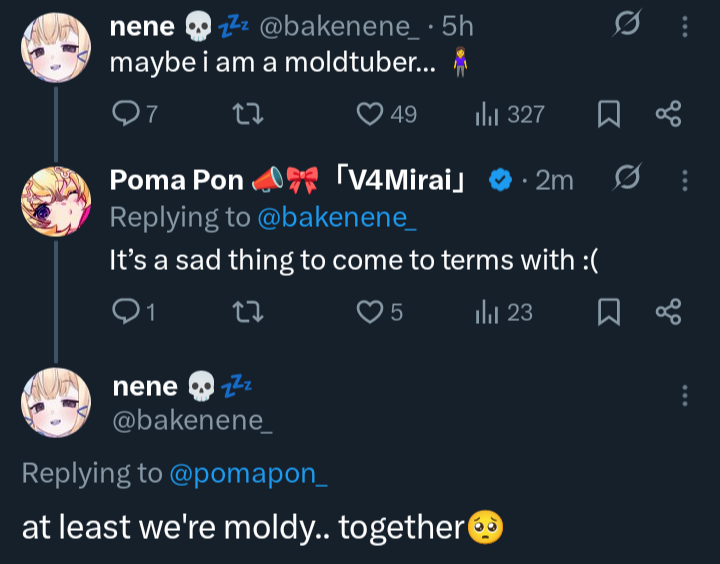View analytics showing 23 views

pyautogui.click(x=487, y=313)
